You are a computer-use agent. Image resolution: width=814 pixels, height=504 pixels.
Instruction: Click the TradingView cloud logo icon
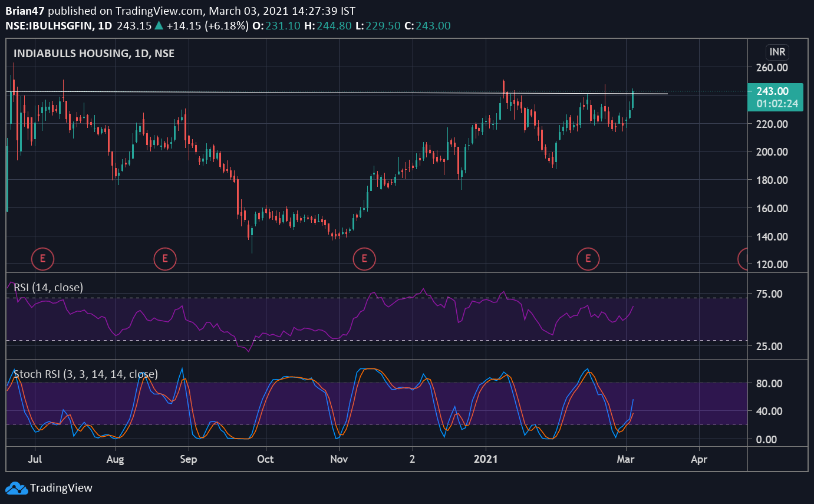click(16, 488)
